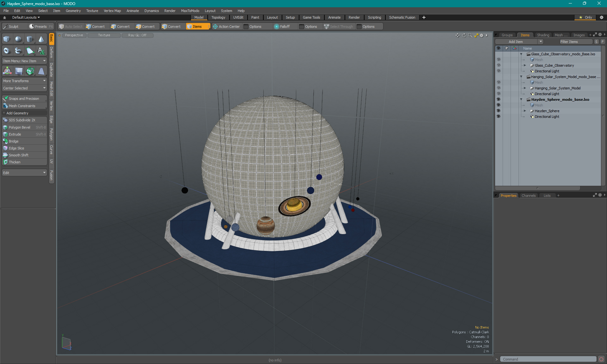This screenshot has width=607, height=364.
Task: Click the yellow viewport maximize arrows
Action: pyautogui.click(x=476, y=35)
